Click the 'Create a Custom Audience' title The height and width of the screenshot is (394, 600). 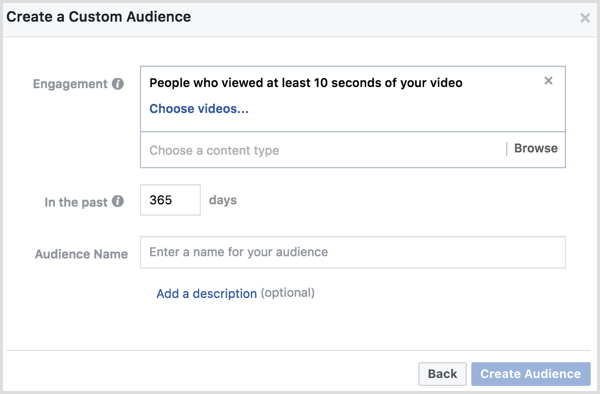coord(99,17)
